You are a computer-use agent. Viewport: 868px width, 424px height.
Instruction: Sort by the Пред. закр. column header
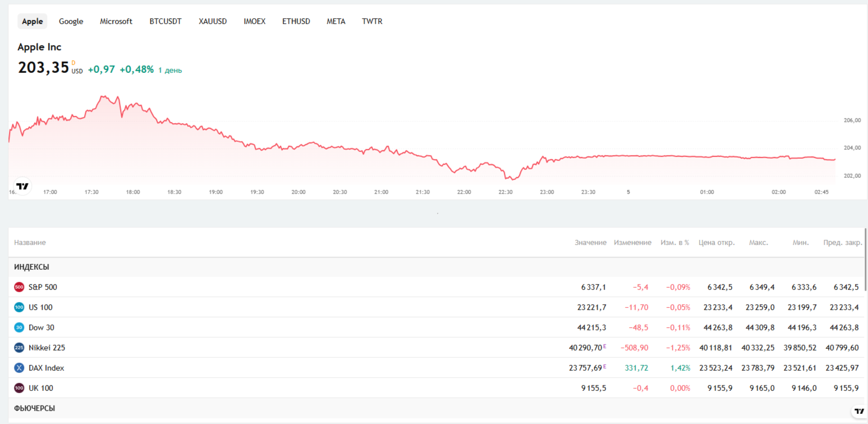[x=843, y=243]
